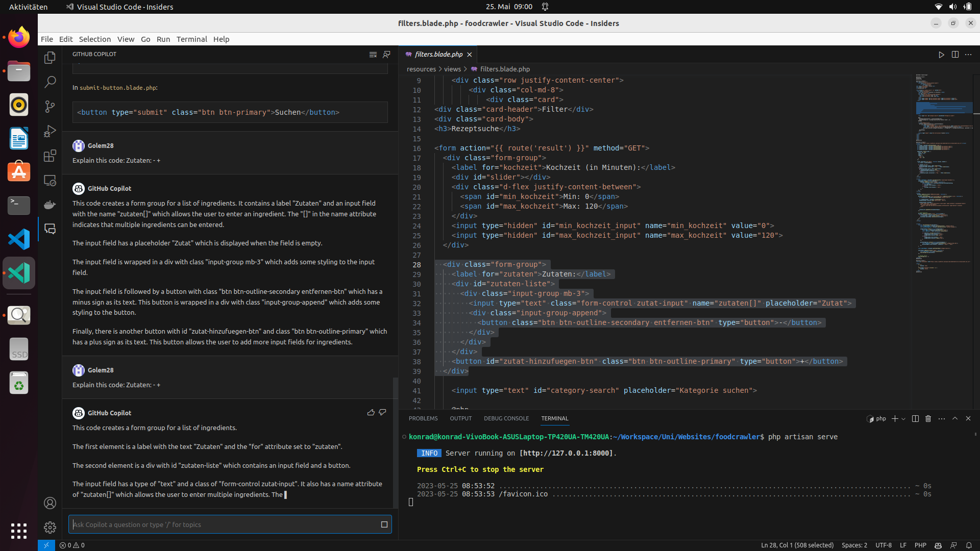Image resolution: width=980 pixels, height=551 pixels.
Task: Give thumbs down on the Copilot response
Action: 383,413
